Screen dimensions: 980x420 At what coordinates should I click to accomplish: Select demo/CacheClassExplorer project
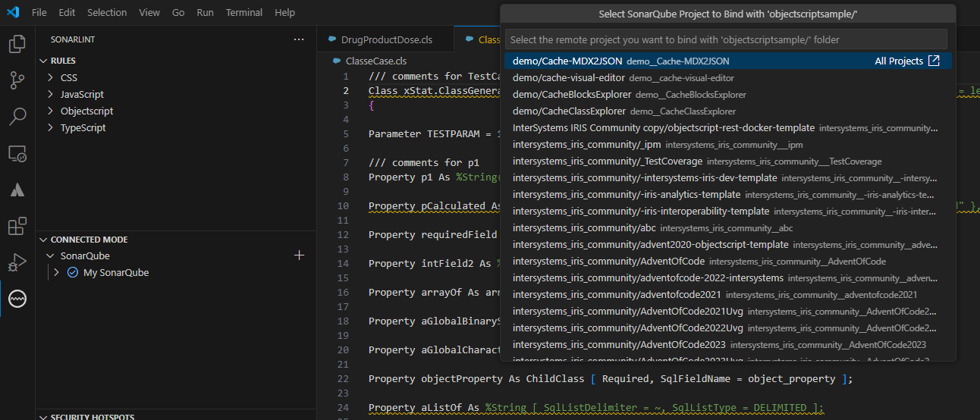pyautogui.click(x=728, y=111)
